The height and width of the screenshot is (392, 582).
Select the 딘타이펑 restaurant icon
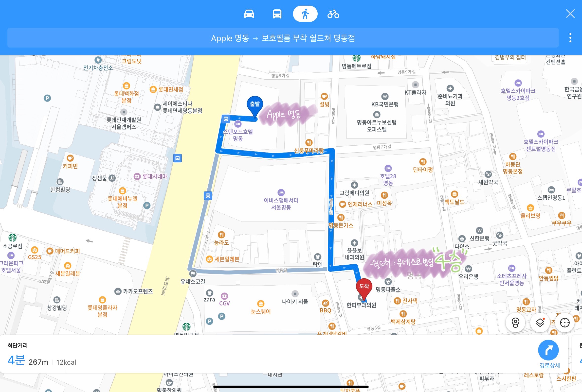point(423,161)
